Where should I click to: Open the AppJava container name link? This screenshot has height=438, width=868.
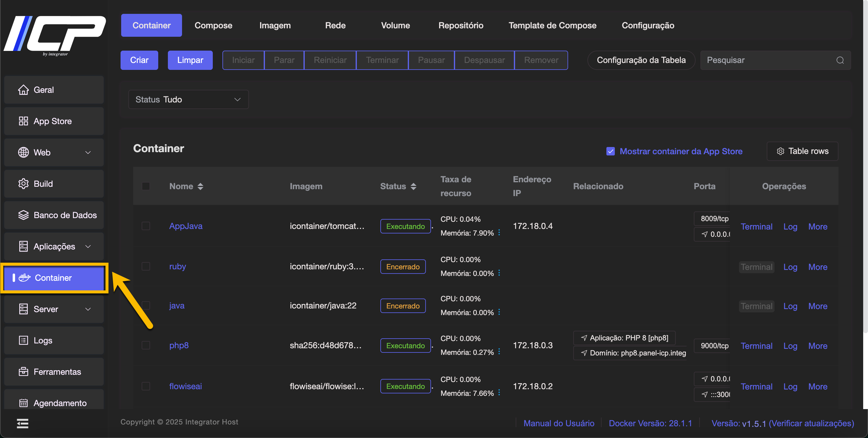(186, 226)
